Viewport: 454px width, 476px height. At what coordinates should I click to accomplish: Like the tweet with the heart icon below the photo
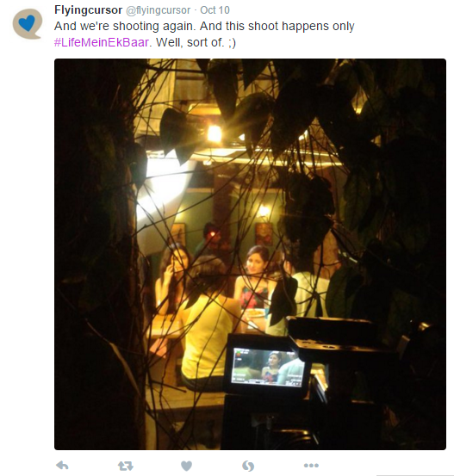point(186,466)
